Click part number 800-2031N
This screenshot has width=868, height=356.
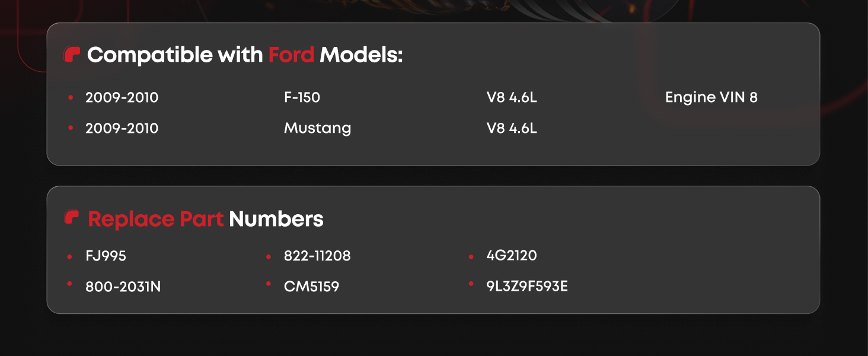click(123, 287)
